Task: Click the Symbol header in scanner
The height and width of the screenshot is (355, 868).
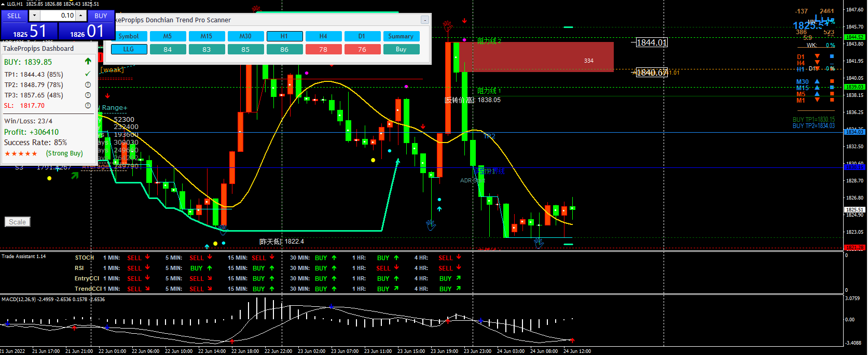Action: 128,36
